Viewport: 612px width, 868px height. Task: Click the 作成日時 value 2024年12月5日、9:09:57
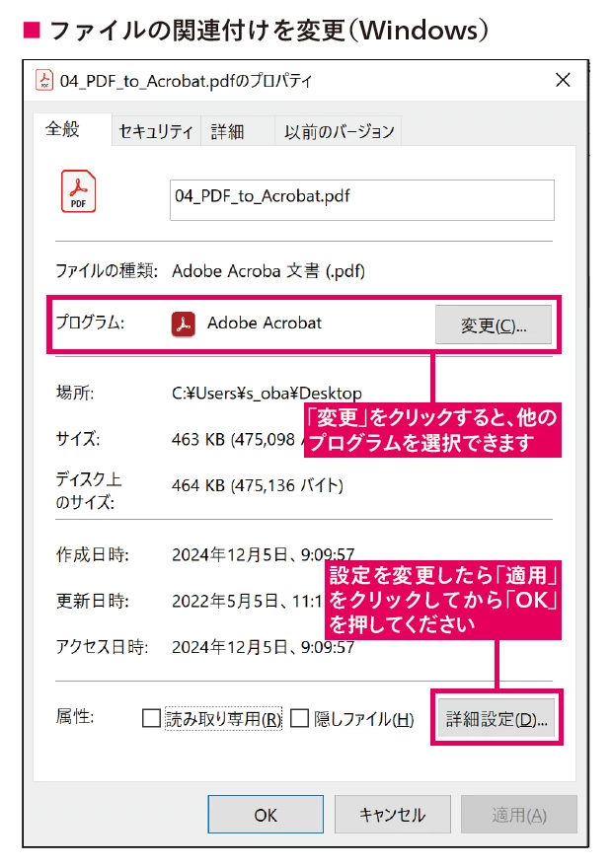click(264, 554)
